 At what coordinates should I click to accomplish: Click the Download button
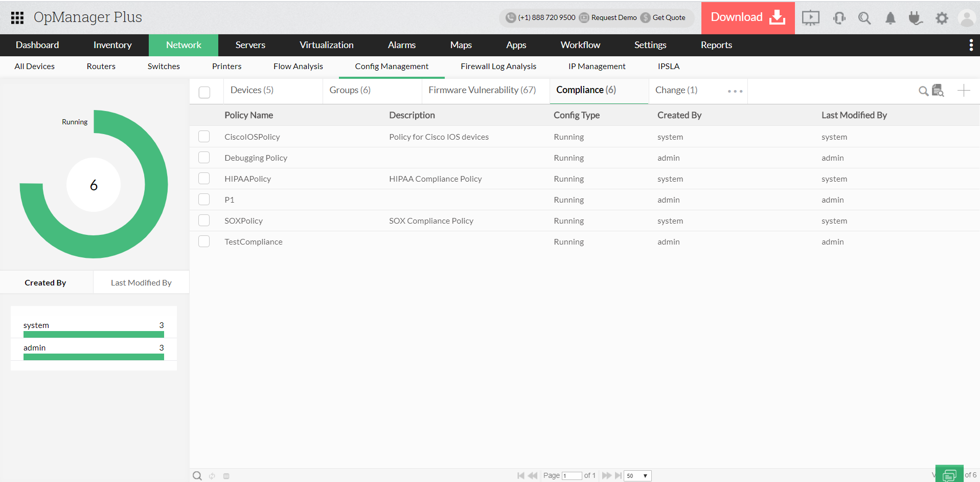(747, 17)
